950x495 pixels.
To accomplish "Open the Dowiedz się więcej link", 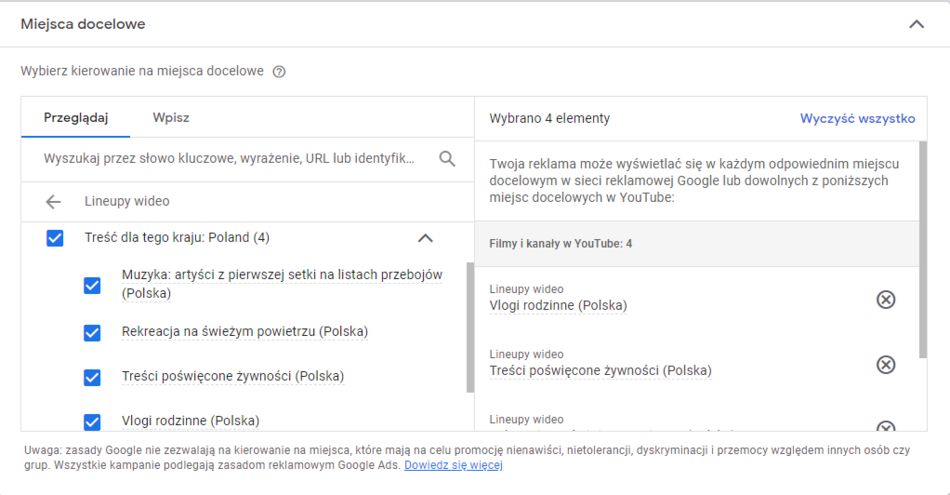I will pyautogui.click(x=453, y=465).
